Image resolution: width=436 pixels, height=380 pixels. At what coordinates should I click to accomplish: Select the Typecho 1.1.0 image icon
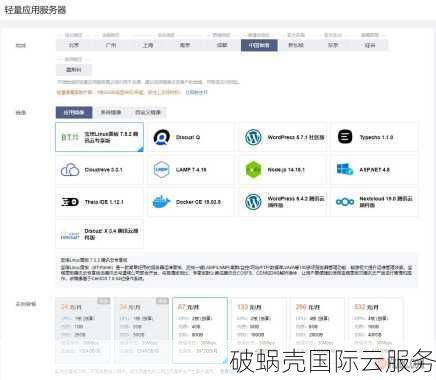[x=345, y=137]
